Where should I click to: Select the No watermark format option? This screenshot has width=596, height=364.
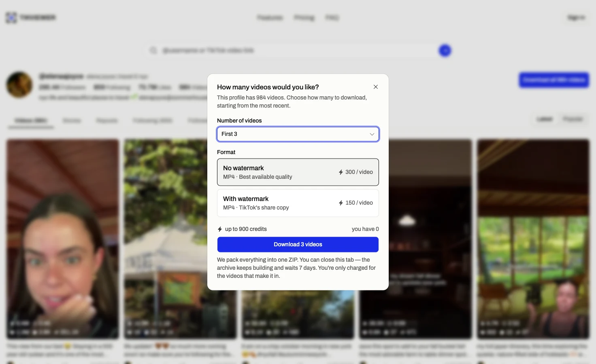298,172
